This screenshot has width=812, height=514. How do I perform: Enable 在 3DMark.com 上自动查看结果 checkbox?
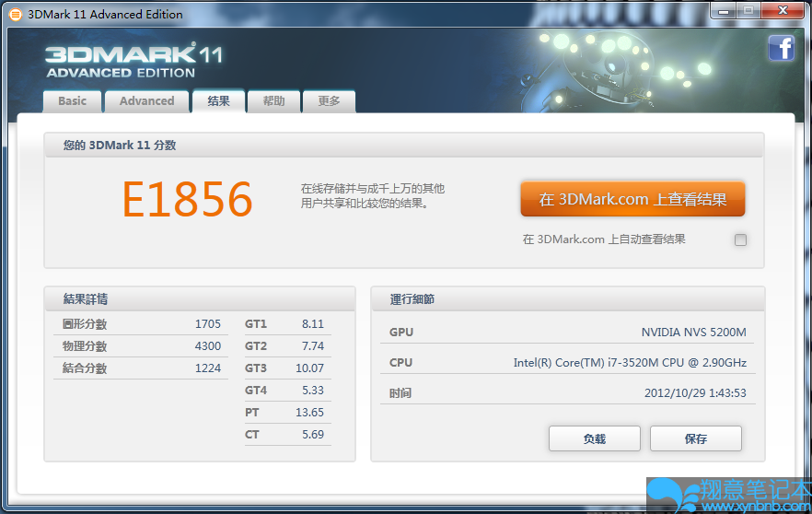(x=740, y=239)
